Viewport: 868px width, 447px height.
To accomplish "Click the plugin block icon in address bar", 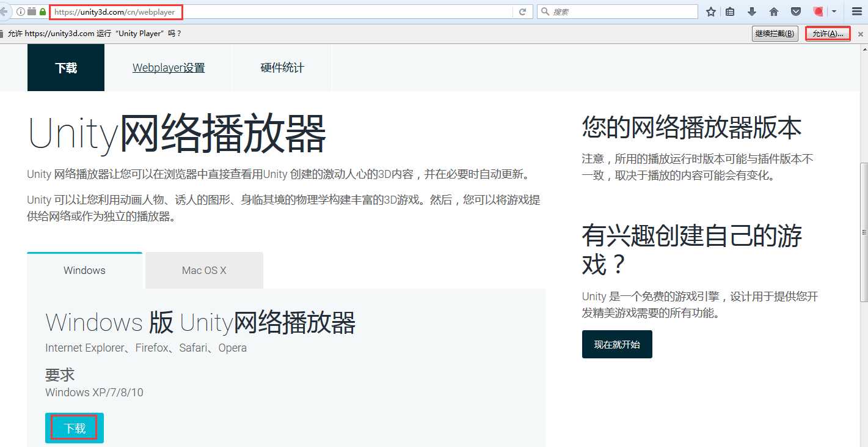I will click(x=32, y=12).
